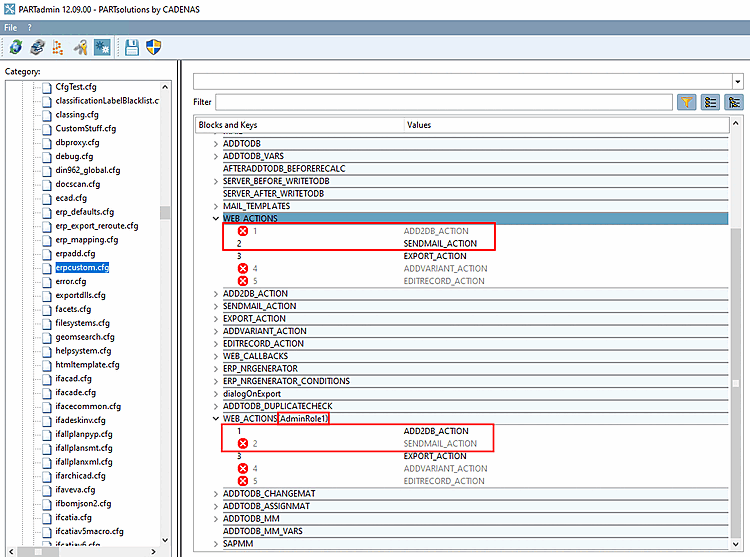Select erp_mapping.cfg in category tree

point(87,240)
